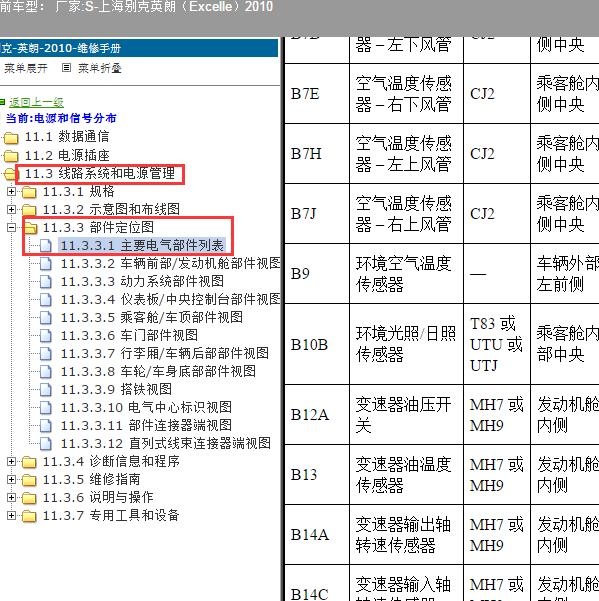
Task: Select 11.3.1 规格 folder label
Action: tap(79, 191)
